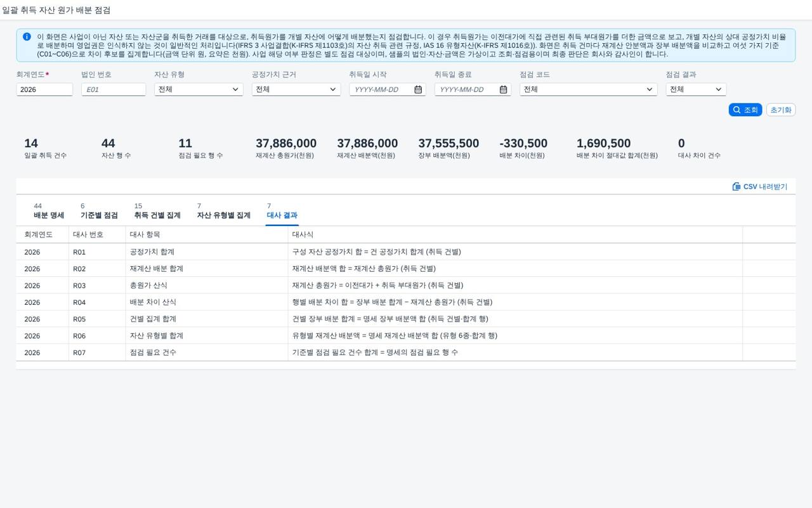The width and height of the screenshot is (812, 508).
Task: Click the R04 reconciliation number
Action: pos(79,302)
